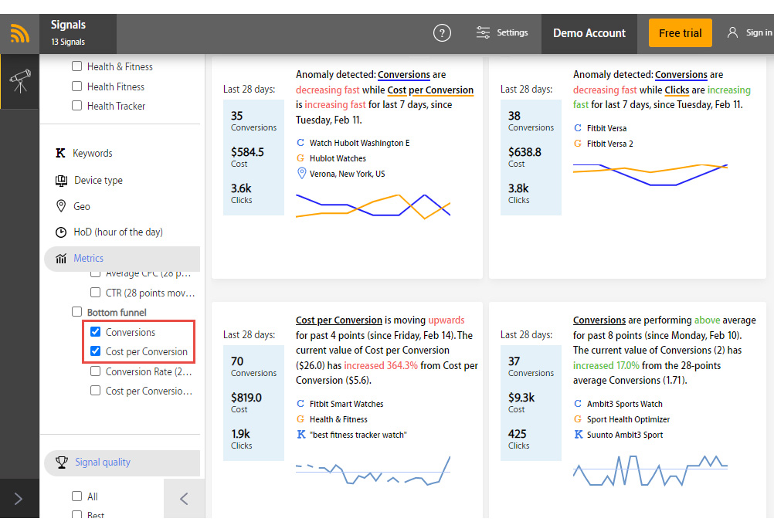Viewport: 774px width, 532px height.
Task: Select the "70" conversions value
Action: [x=237, y=361]
